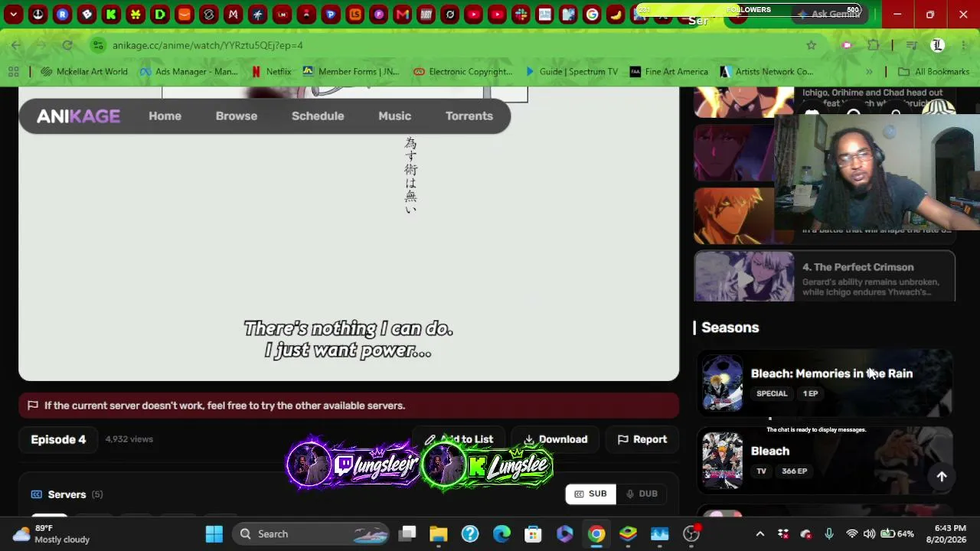
Task: Open the Netflix bookmark
Action: coord(271,72)
